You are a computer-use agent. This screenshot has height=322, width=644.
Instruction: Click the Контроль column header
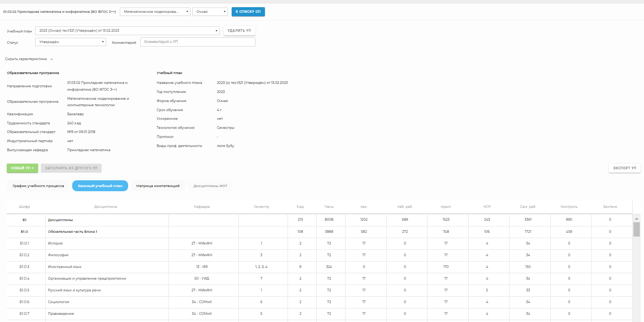569,207
